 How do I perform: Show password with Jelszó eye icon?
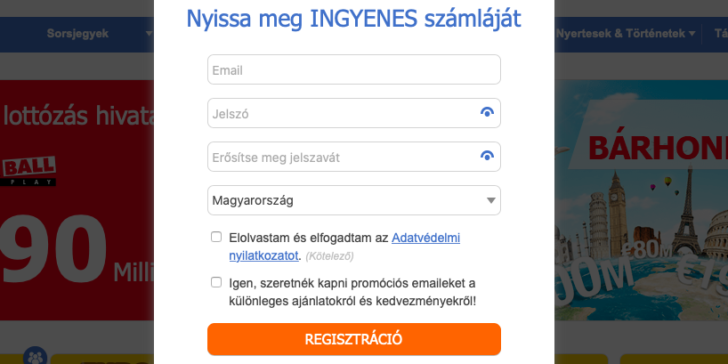(x=487, y=112)
